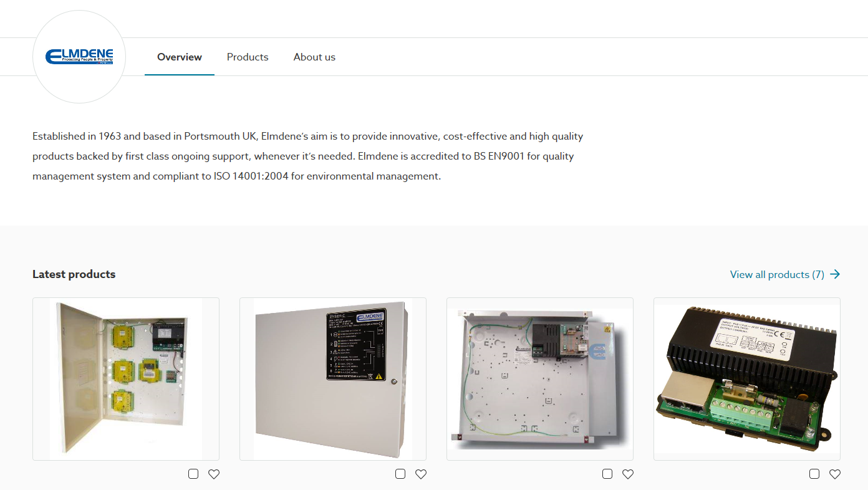Click the Elmdene company logo

pyautogui.click(x=79, y=57)
